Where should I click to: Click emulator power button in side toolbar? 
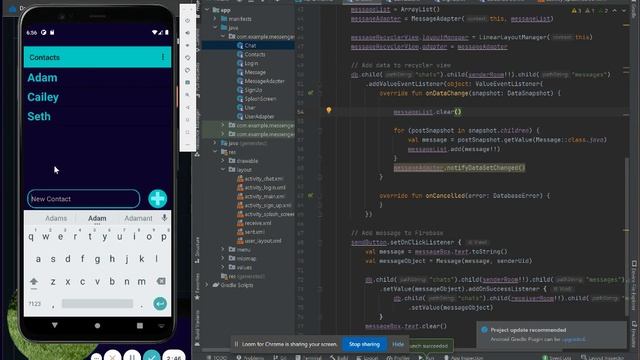tap(187, 20)
